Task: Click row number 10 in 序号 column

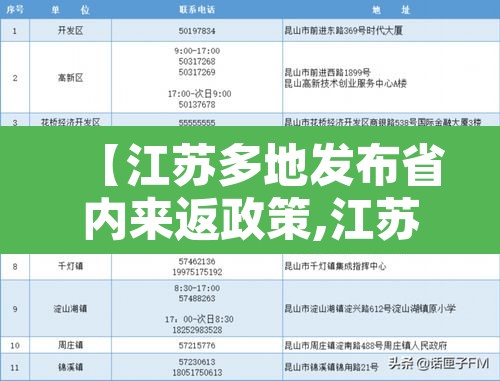Action: tap(15, 345)
